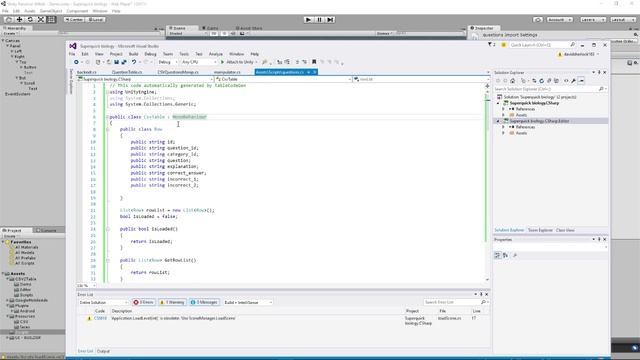Close the active questions.cs tab
The image size is (640, 360).
pos(315,72)
